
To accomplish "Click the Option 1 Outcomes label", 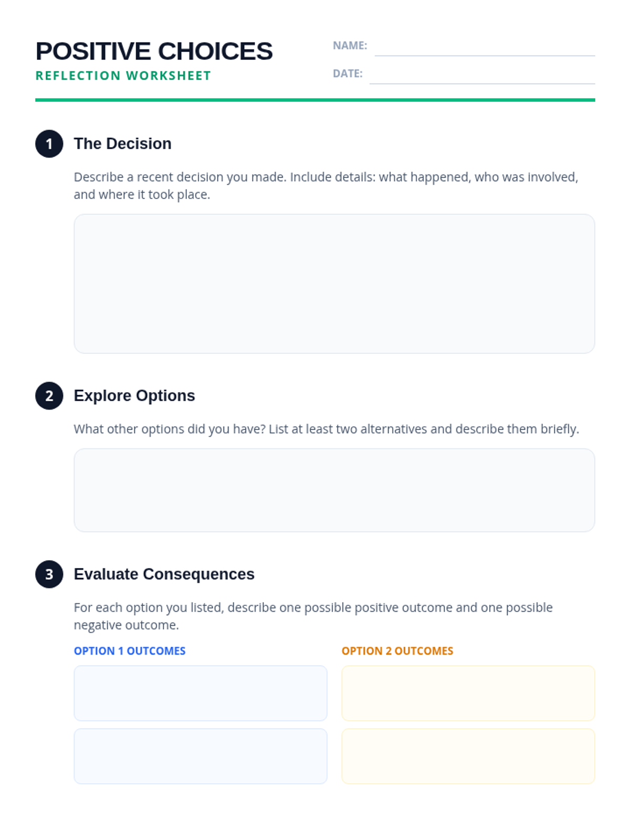I will pos(130,651).
